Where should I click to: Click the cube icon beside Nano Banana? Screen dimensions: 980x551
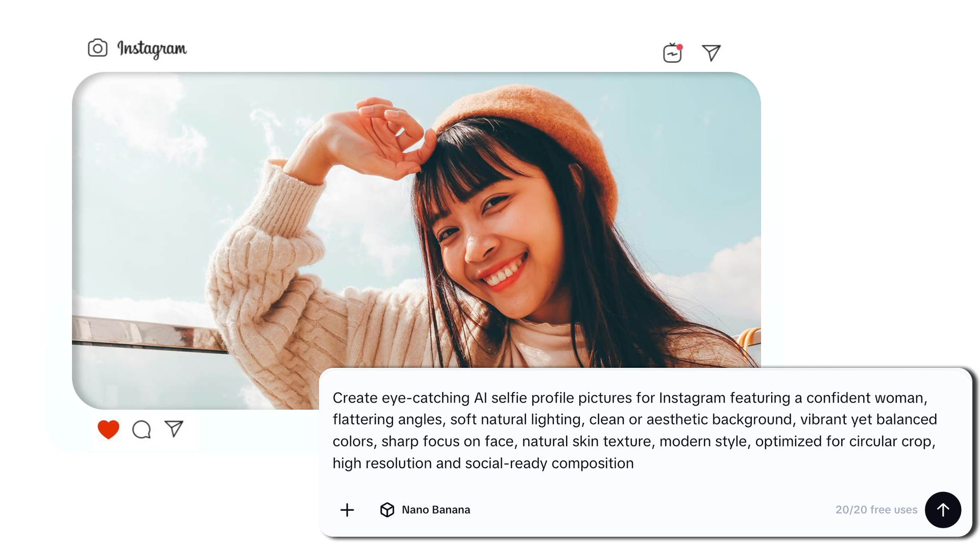pyautogui.click(x=387, y=510)
